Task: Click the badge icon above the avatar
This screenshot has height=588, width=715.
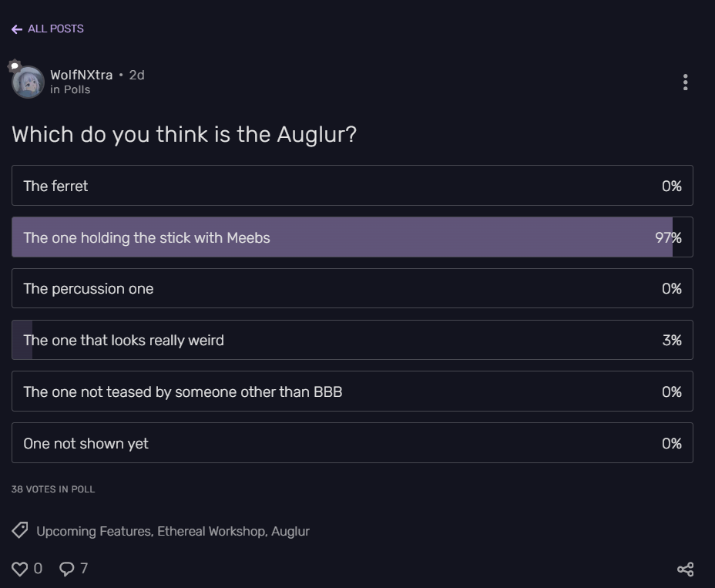Action: (14, 66)
